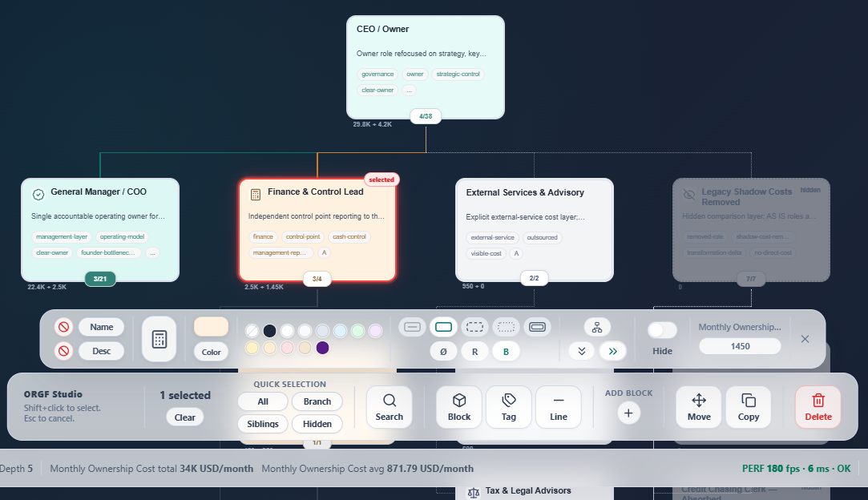Viewport: 868px width, 500px height.
Task: Click the red Delete trash button
Action: pyautogui.click(x=818, y=407)
